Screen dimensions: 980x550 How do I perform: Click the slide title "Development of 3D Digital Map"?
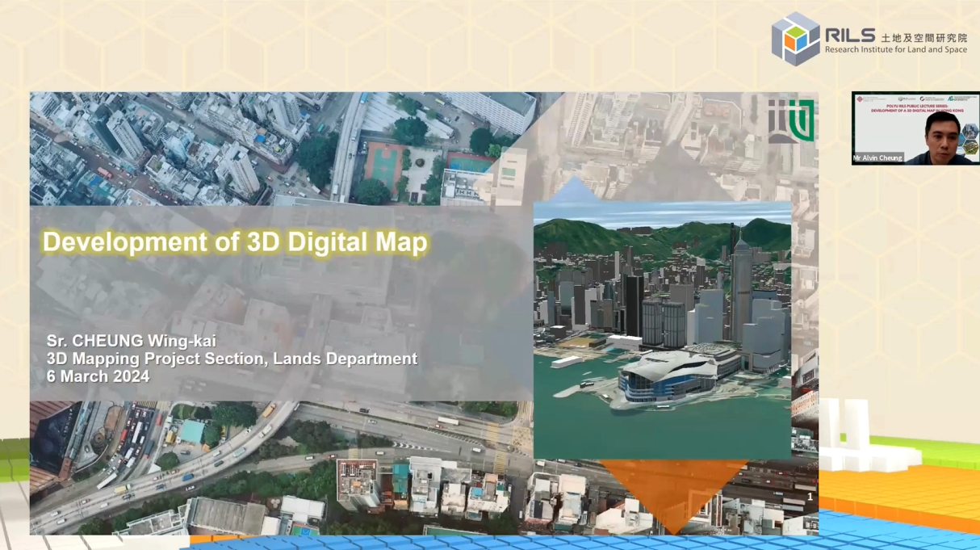coord(235,242)
